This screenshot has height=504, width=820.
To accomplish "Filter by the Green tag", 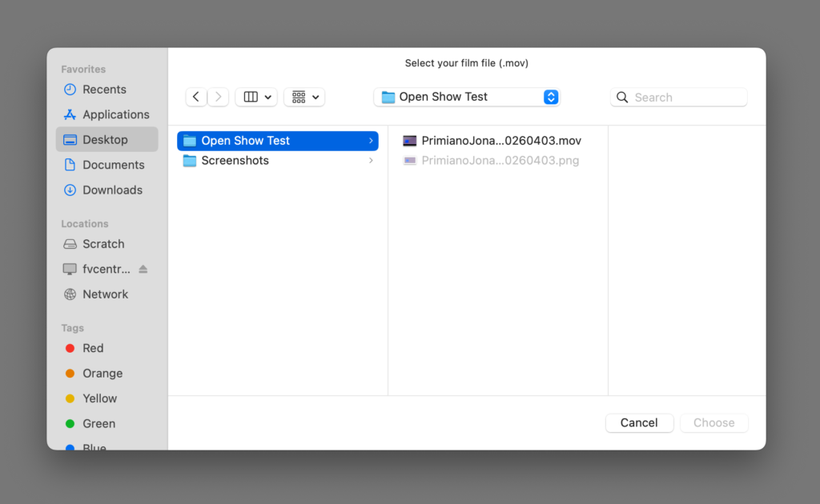I will 98,423.
